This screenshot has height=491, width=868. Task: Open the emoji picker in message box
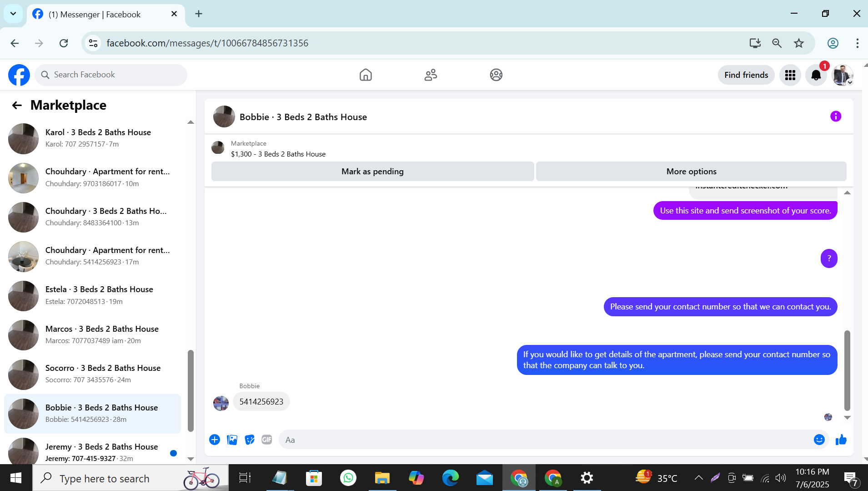[819, 440]
